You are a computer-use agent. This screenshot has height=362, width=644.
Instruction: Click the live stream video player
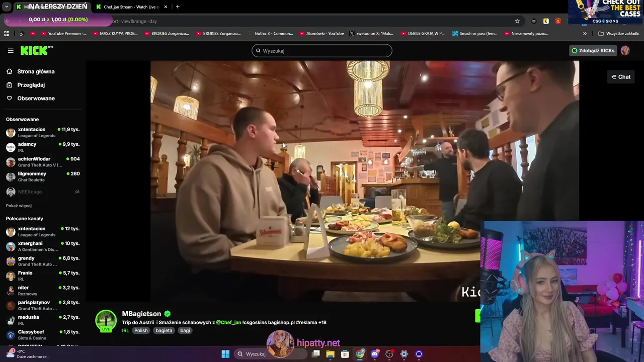click(365, 181)
